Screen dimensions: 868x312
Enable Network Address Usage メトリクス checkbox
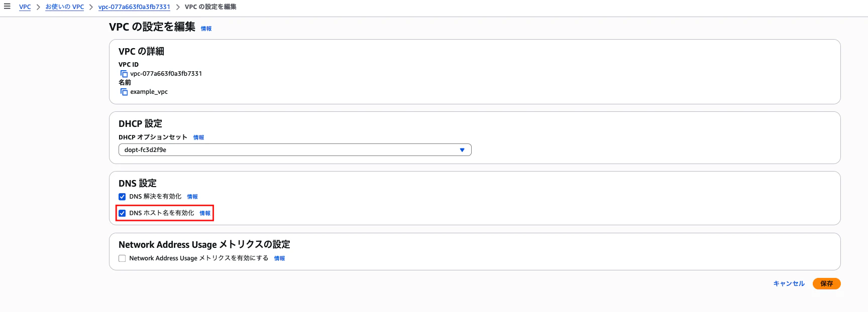[x=122, y=258]
